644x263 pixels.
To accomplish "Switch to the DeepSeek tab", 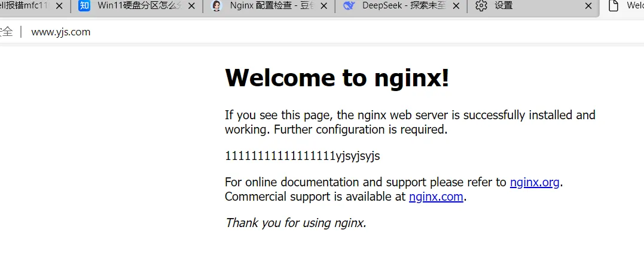I will [401, 6].
